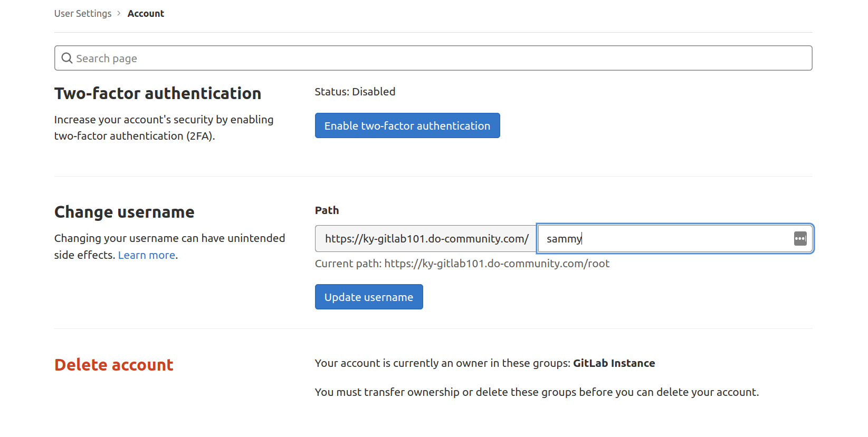Click the 2FA description paragraph text
Screen dimensions: 868x437
tap(164, 128)
